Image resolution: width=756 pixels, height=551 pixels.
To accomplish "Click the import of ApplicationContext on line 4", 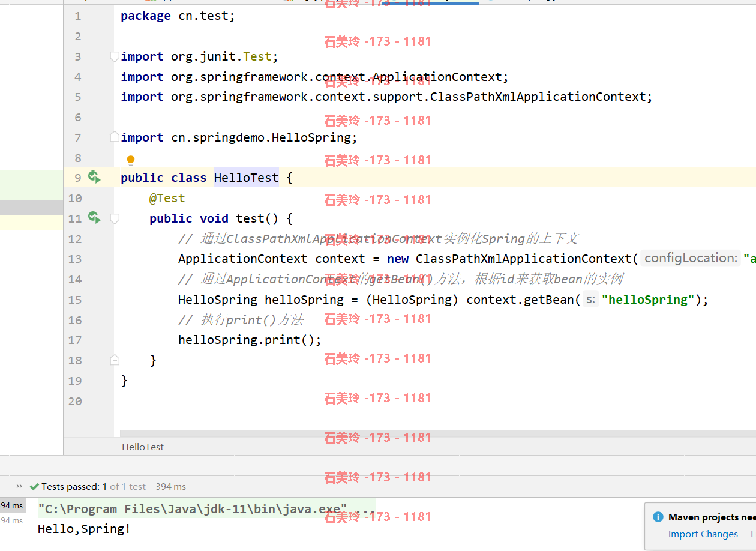I will 314,77.
